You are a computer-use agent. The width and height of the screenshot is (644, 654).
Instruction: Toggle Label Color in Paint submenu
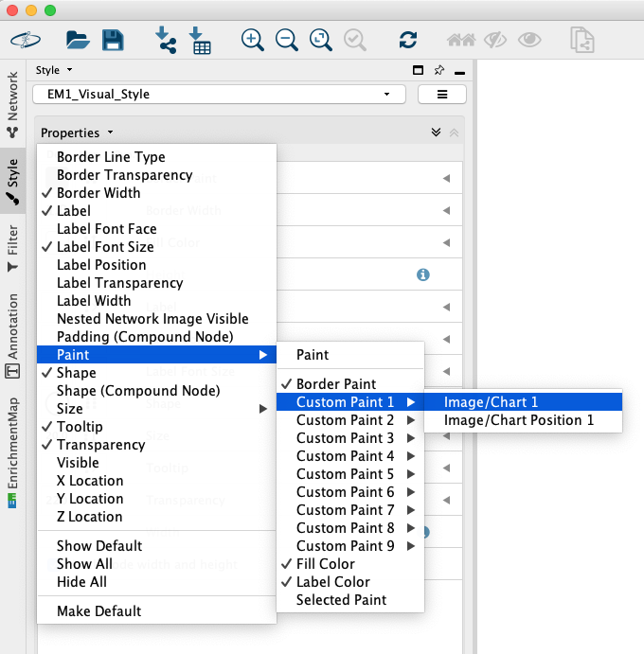(350, 581)
